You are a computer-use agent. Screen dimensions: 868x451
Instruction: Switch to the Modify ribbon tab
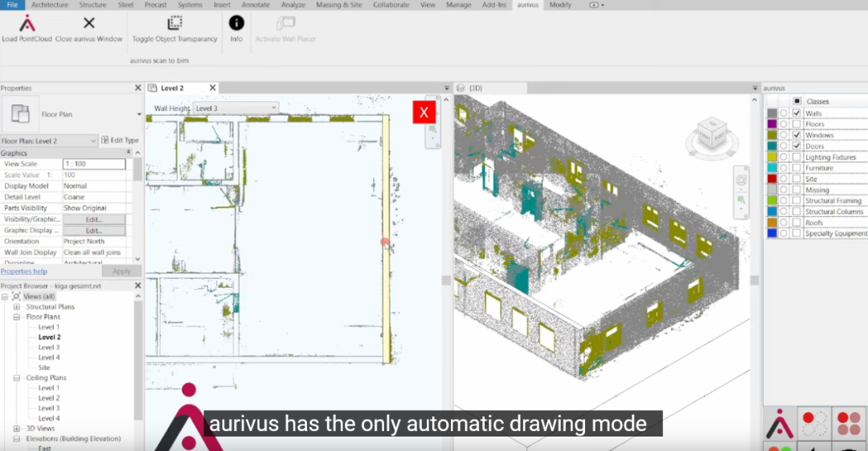[560, 5]
